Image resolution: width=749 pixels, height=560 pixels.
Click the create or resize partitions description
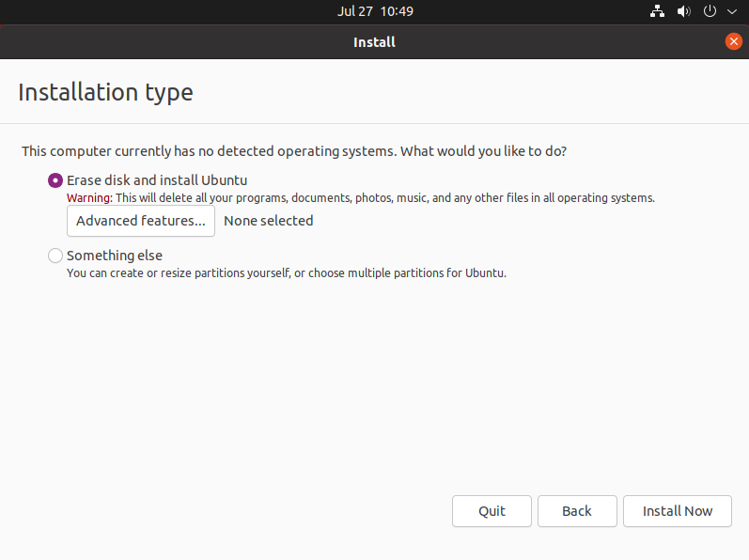pyautogui.click(x=287, y=273)
